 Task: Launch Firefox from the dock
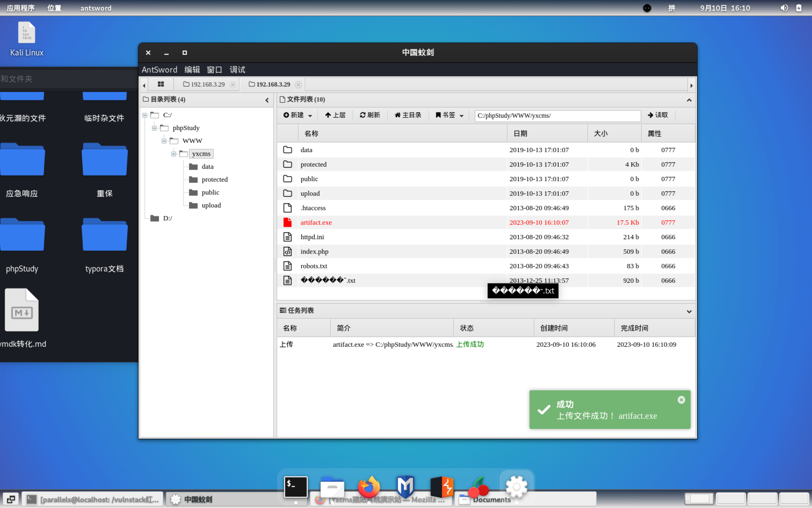click(369, 487)
